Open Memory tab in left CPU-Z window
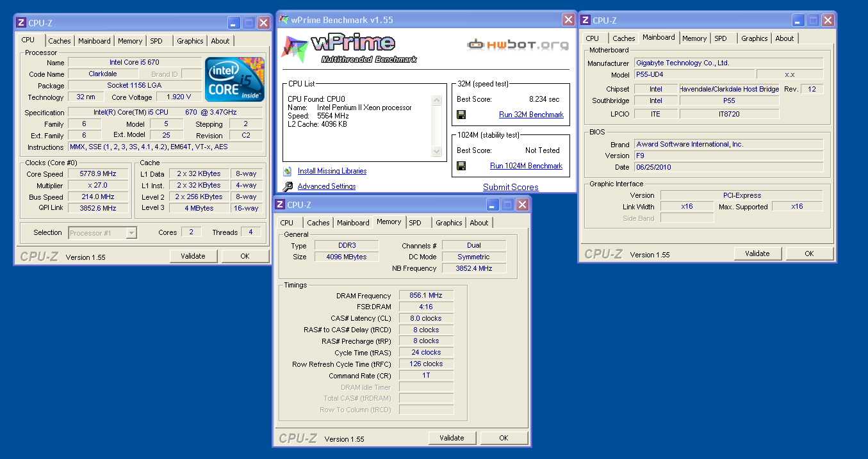The image size is (868, 459). pyautogui.click(x=130, y=41)
